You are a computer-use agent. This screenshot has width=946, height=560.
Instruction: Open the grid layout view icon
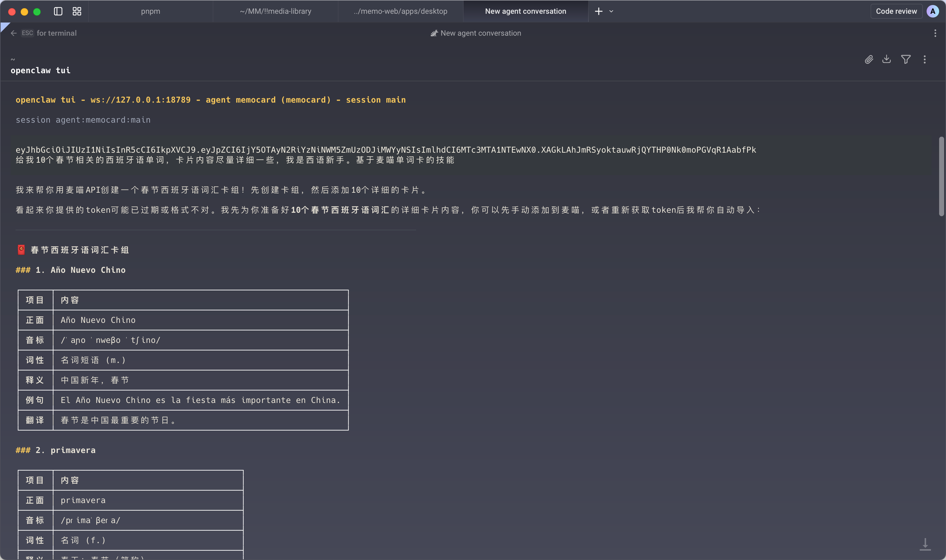click(77, 11)
